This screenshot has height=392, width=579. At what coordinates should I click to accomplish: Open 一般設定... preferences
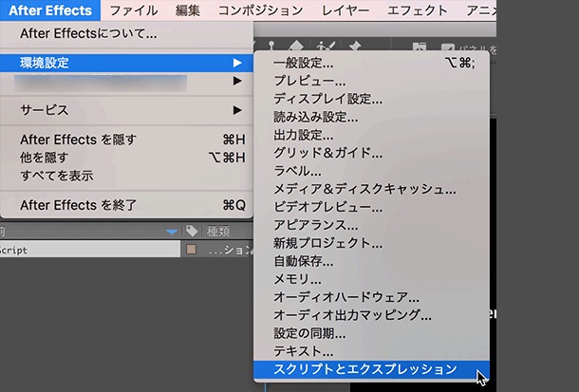(x=371, y=63)
